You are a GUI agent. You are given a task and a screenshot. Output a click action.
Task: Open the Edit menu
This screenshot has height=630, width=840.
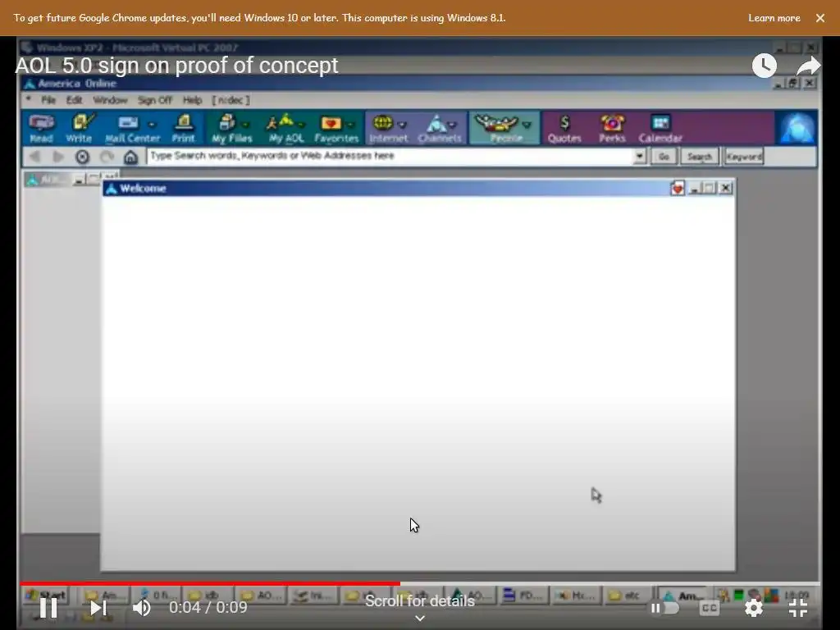(74, 100)
